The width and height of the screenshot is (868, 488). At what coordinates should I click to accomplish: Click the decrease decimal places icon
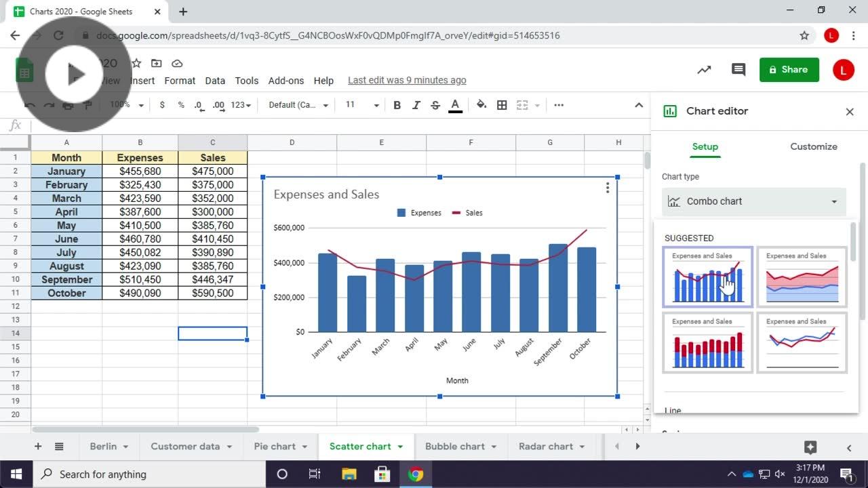pyautogui.click(x=197, y=104)
